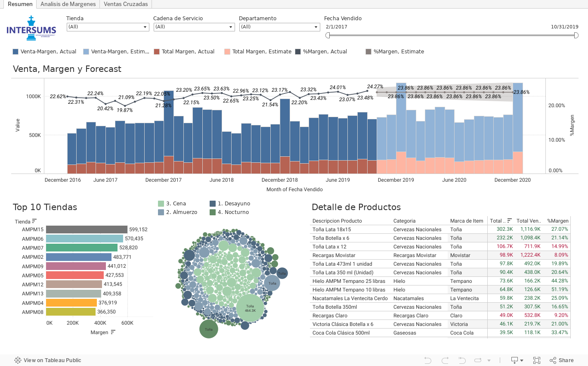The image size is (588, 366).
Task: Highlight %Margen, Estimate legend swatch
Action: (368, 52)
